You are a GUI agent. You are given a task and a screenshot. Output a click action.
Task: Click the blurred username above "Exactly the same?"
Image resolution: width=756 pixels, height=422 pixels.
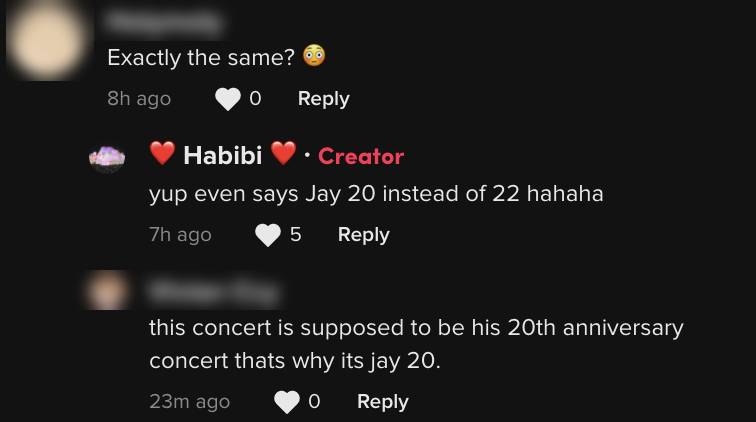[x=164, y=20]
